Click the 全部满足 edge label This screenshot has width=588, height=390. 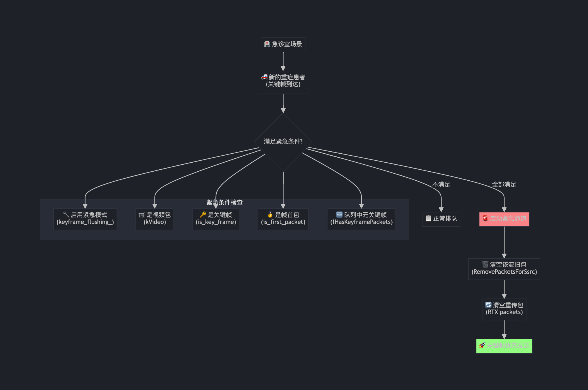(x=504, y=185)
